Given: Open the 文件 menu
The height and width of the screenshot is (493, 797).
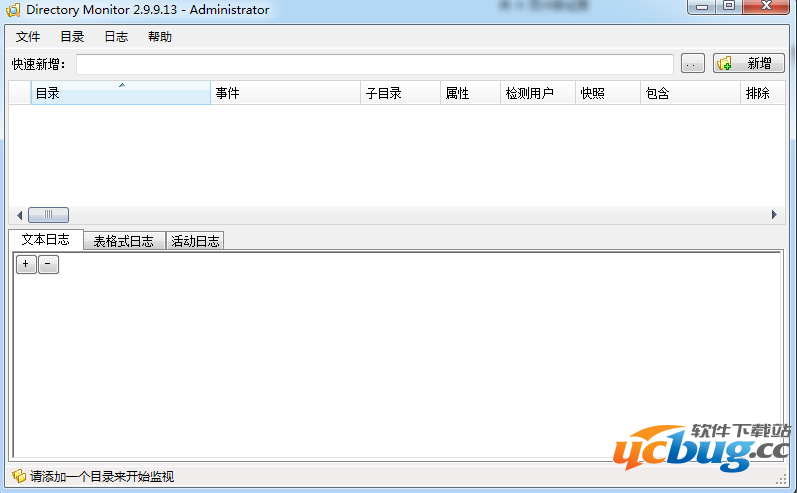Looking at the screenshot, I should click(28, 37).
